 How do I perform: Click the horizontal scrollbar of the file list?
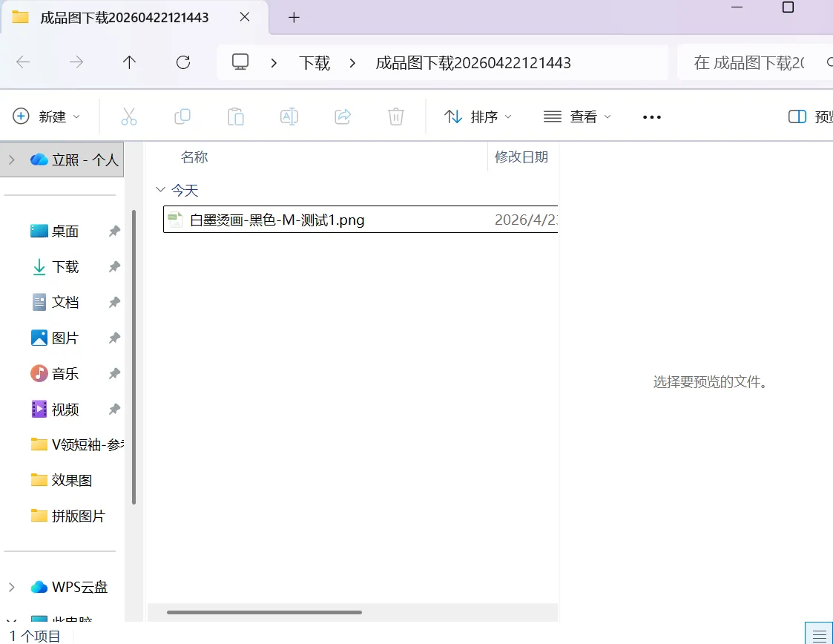[264, 612]
